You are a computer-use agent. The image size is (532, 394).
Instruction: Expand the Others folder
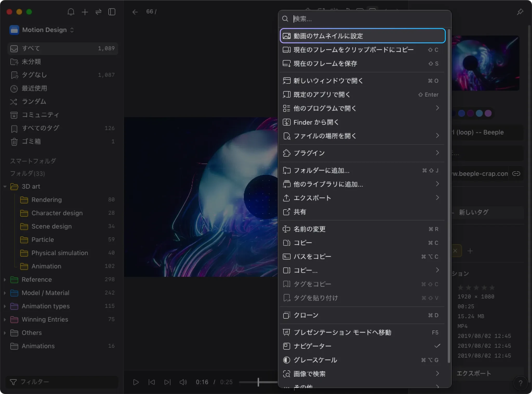[x=5, y=333]
